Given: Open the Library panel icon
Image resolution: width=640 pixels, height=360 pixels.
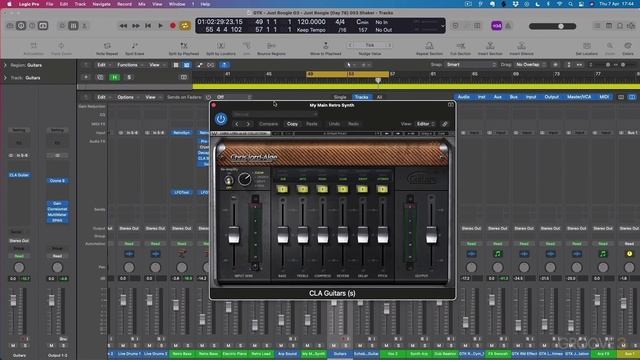Looking at the screenshot, I should pos(10,26).
